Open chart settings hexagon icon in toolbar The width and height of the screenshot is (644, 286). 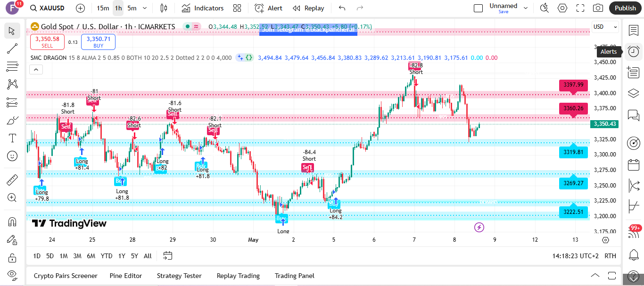(x=562, y=8)
